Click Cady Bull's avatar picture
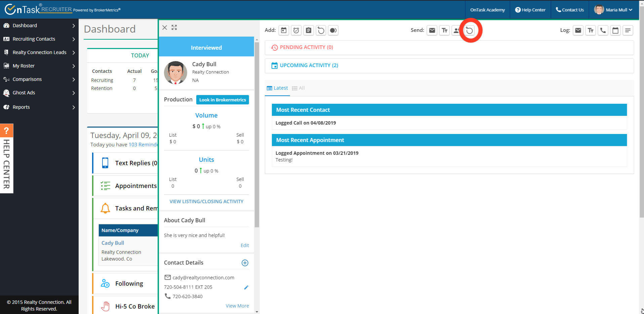Image resolution: width=644 pixels, height=314 pixels. 175,73
